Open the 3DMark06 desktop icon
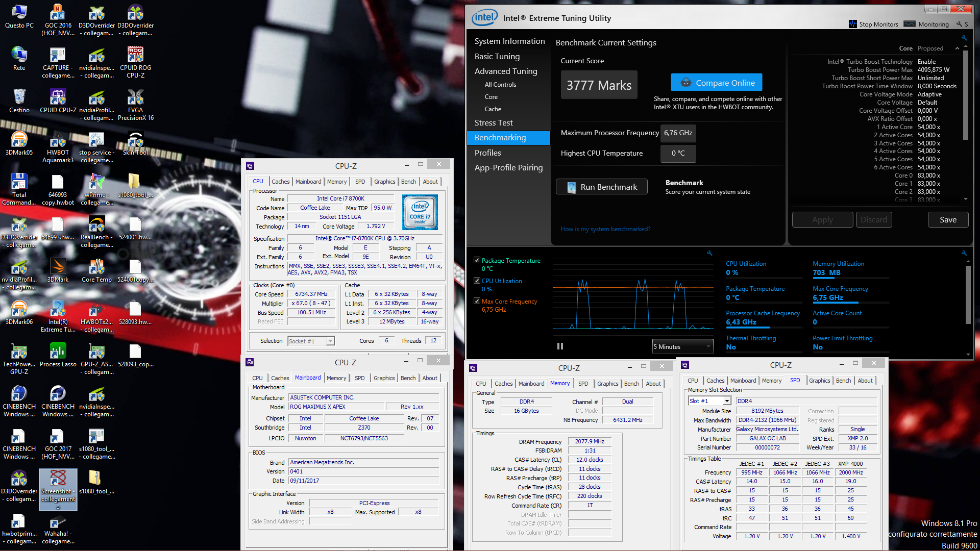 point(19,313)
